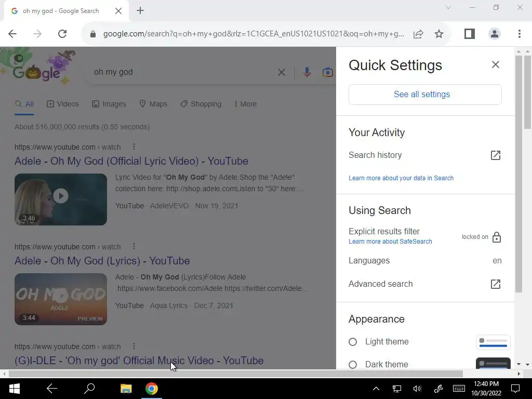Viewport: 532px width, 399px height.
Task: Open Adele - Oh My God (Lyrics) result
Action: click(x=102, y=261)
